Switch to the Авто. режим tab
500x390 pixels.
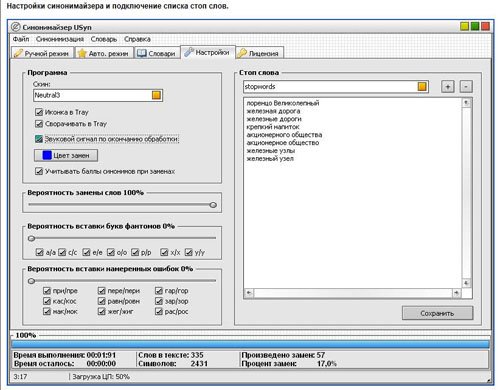tap(104, 53)
